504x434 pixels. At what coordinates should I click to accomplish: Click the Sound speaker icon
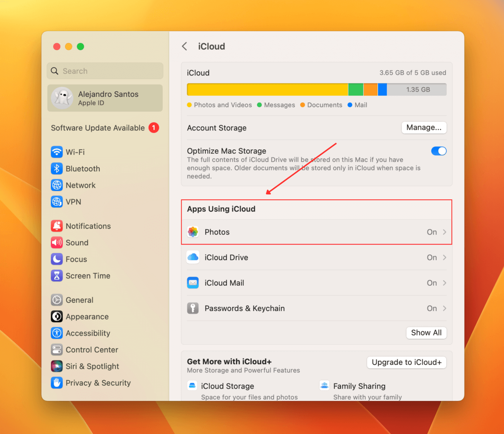click(57, 243)
